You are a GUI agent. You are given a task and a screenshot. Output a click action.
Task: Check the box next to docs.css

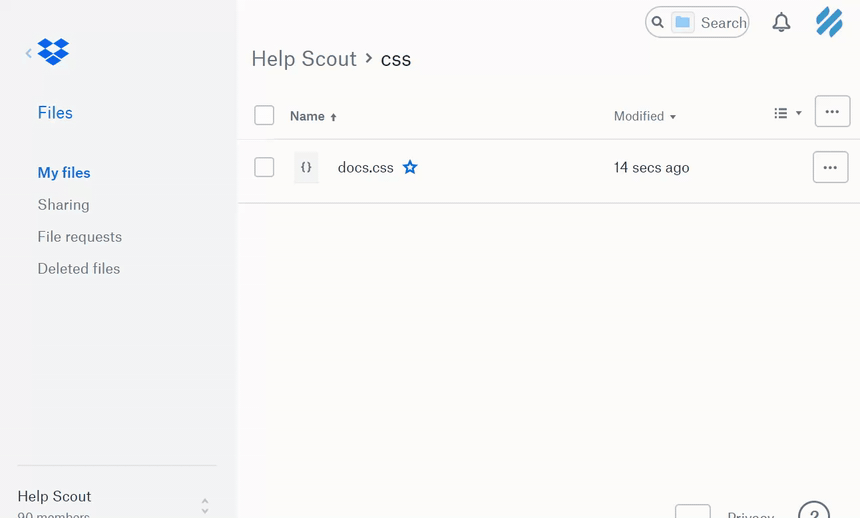point(264,168)
